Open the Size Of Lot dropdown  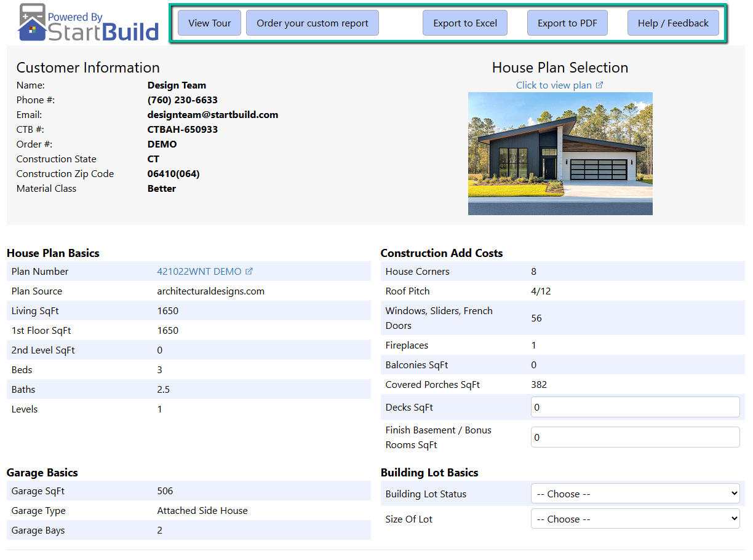coord(635,518)
